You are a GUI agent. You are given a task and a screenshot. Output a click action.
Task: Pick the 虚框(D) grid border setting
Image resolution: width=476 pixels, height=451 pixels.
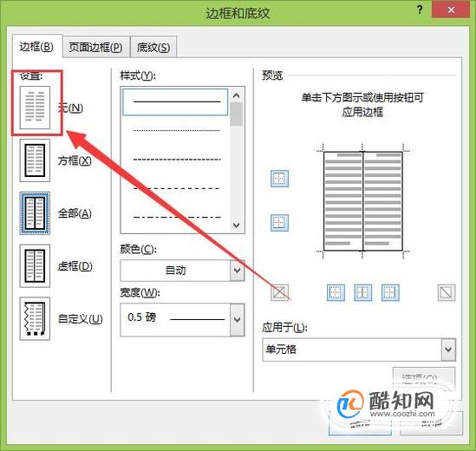pyautogui.click(x=35, y=265)
